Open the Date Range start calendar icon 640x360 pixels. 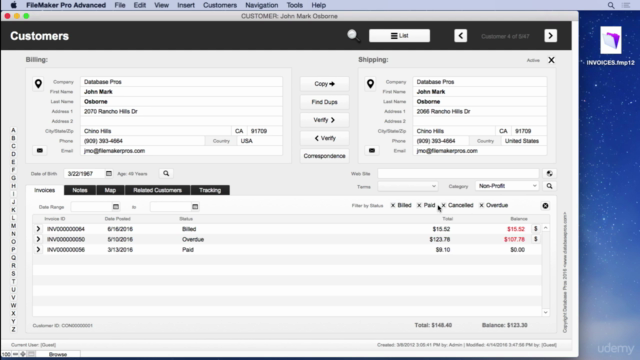click(116, 207)
